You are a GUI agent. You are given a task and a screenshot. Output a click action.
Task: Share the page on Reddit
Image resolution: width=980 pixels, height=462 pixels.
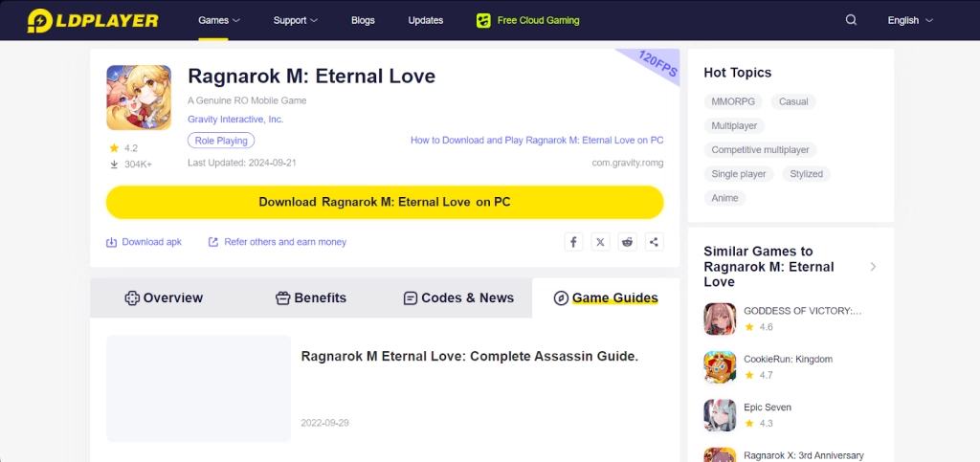(627, 242)
